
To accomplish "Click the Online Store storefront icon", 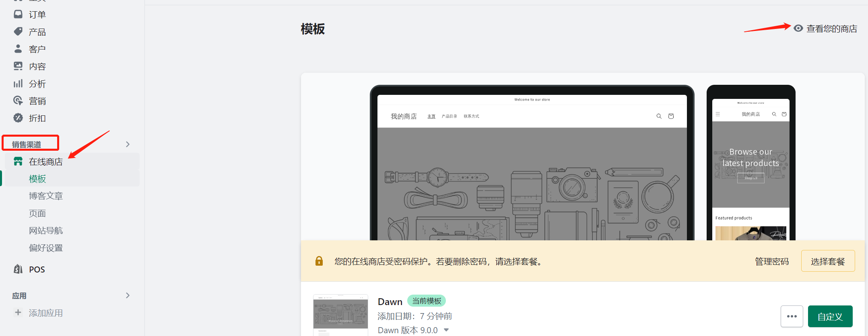I will [18, 162].
